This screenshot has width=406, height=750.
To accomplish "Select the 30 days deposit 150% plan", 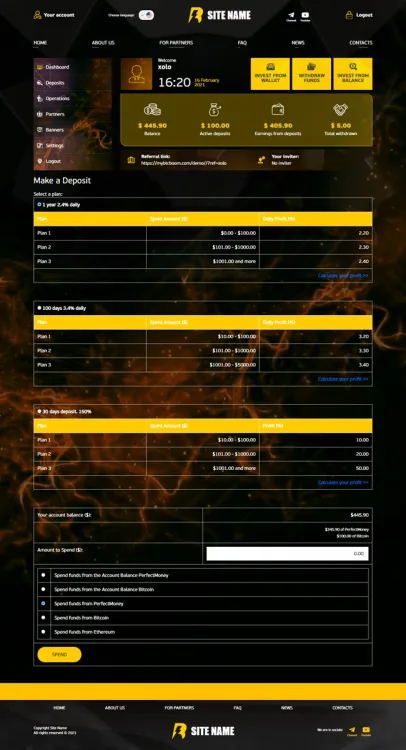I will [x=39, y=411].
